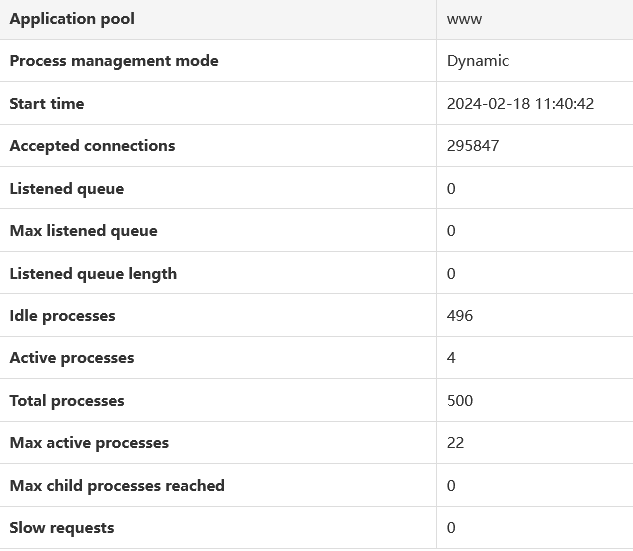This screenshot has height=551, width=633.
Task: Click the Max listened queue label
Action: [83, 231]
